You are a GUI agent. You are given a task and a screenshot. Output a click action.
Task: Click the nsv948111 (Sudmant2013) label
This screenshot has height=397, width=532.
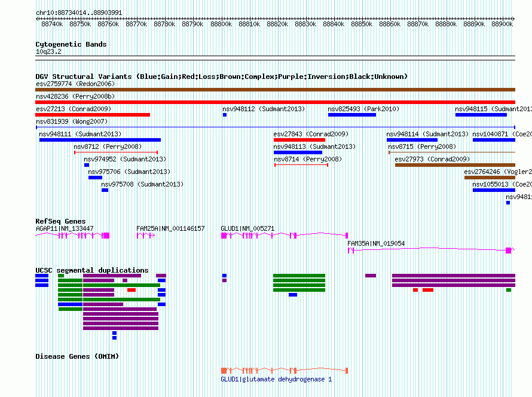point(80,134)
